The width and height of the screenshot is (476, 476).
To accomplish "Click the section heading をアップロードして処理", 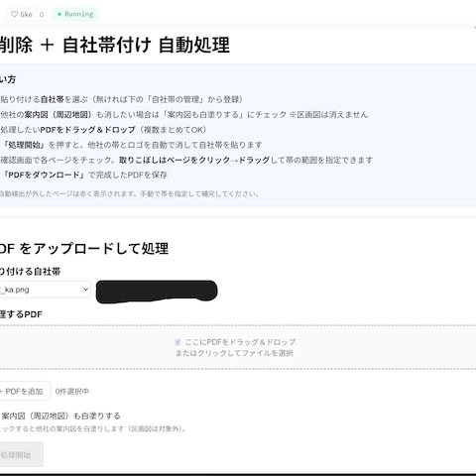I will (x=94, y=249).
